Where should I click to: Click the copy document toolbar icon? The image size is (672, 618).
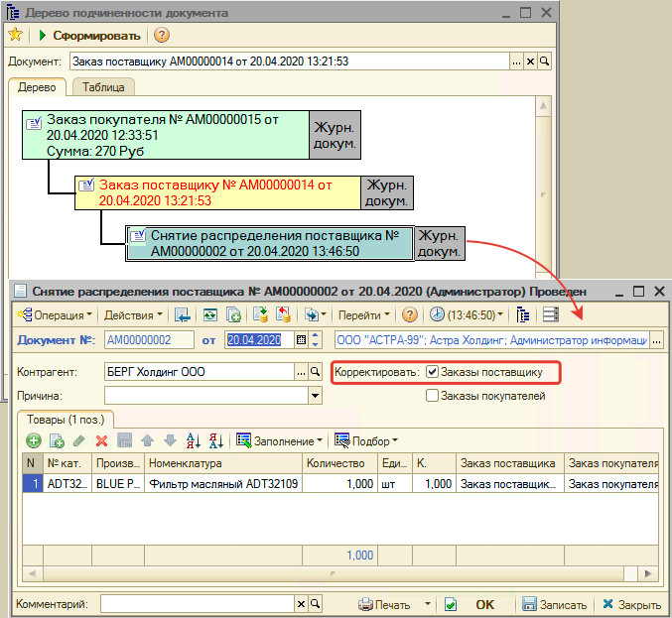233,315
